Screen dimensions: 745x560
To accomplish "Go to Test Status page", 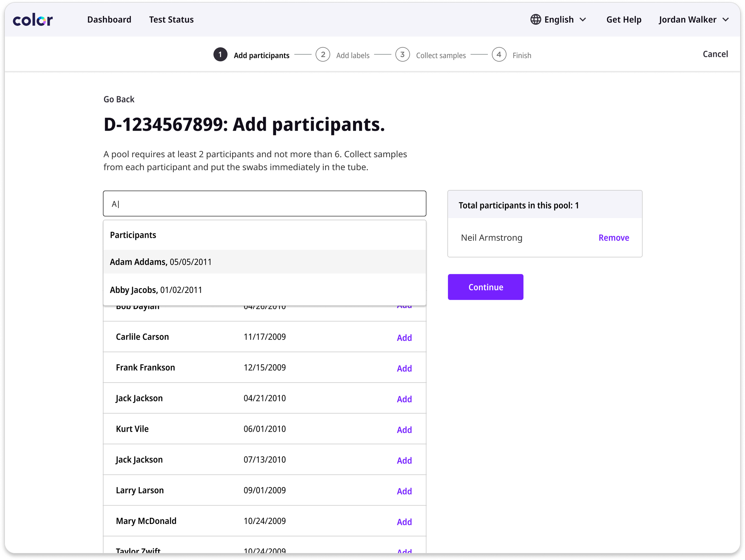I will click(171, 20).
